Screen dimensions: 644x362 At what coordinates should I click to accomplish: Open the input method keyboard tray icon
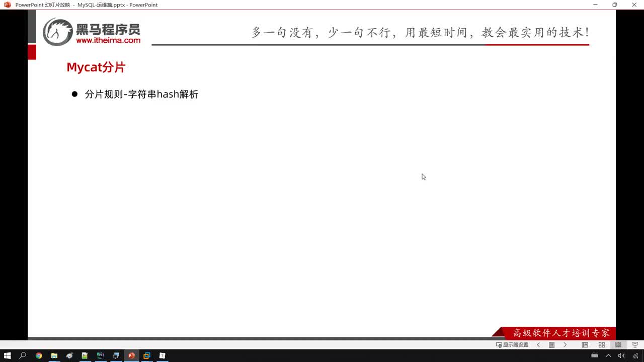(x=595, y=355)
